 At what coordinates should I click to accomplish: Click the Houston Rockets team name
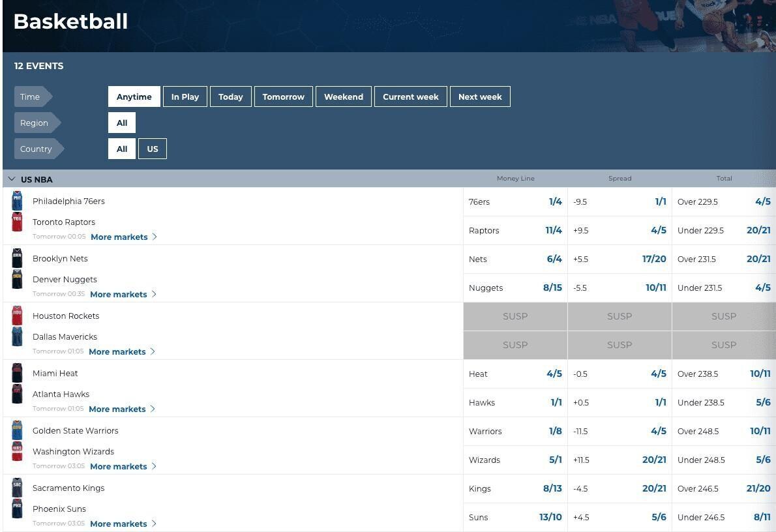66,316
